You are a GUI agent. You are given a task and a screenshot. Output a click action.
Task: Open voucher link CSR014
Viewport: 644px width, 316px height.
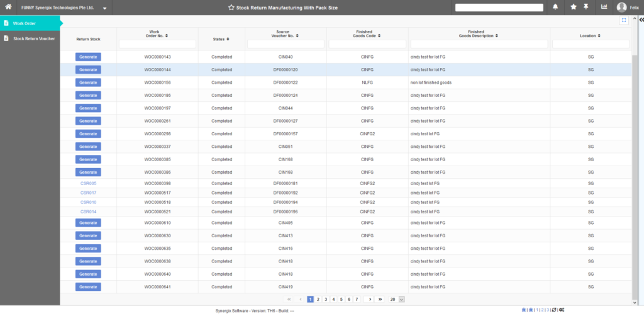[88, 212]
